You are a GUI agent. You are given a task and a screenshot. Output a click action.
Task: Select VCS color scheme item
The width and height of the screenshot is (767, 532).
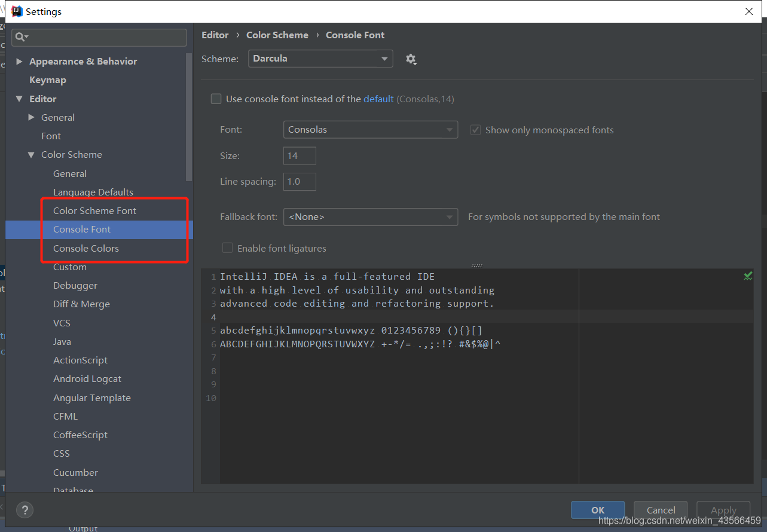coord(62,323)
